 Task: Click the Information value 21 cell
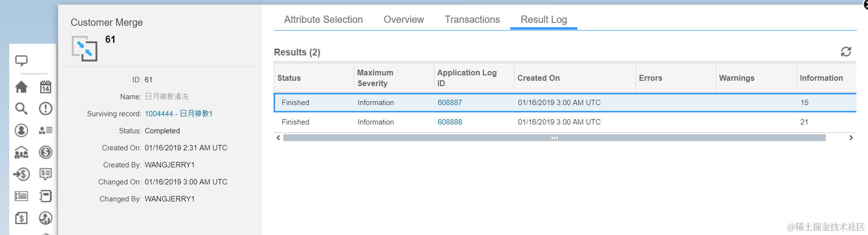(804, 122)
